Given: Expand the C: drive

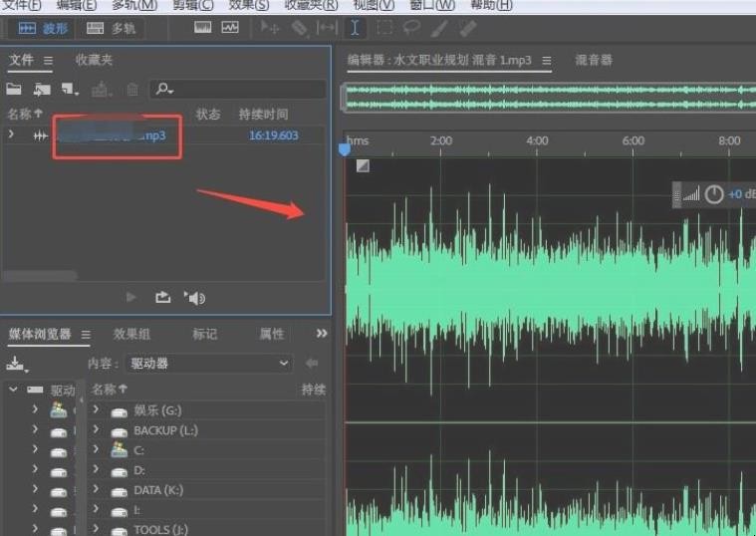Looking at the screenshot, I should (96, 449).
